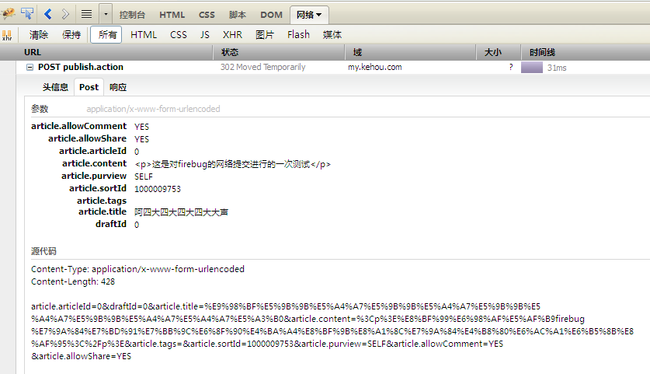
Task: Click the &article.allowShare=YES source line
Action: [81, 356]
